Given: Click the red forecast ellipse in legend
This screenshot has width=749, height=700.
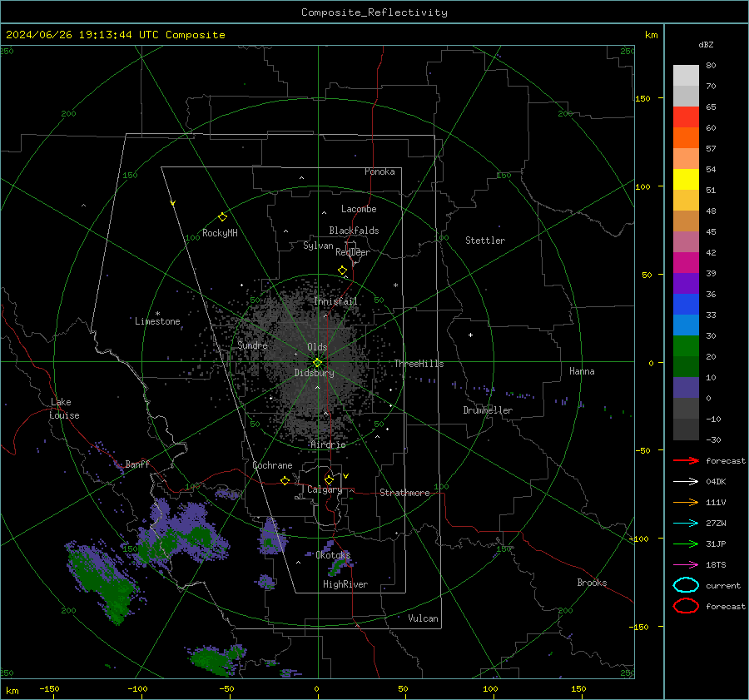Looking at the screenshot, I should pyautogui.click(x=686, y=606).
